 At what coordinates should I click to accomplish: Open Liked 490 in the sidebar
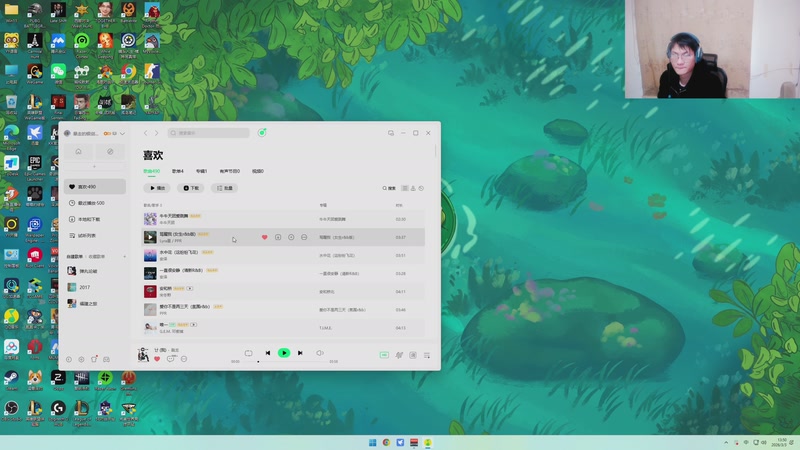95,187
